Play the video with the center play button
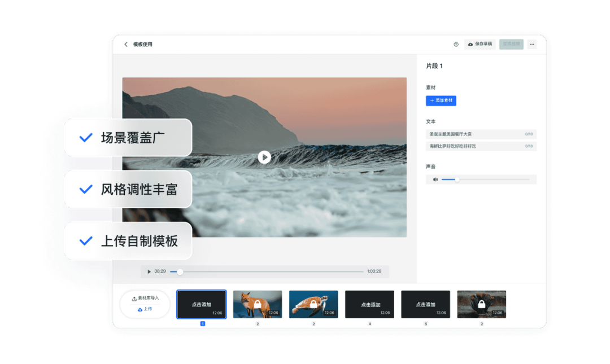This screenshot has width=610, height=364. click(264, 157)
